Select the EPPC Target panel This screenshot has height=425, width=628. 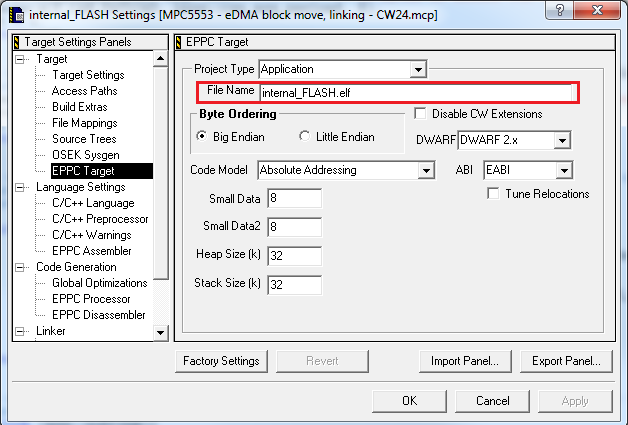[102, 171]
